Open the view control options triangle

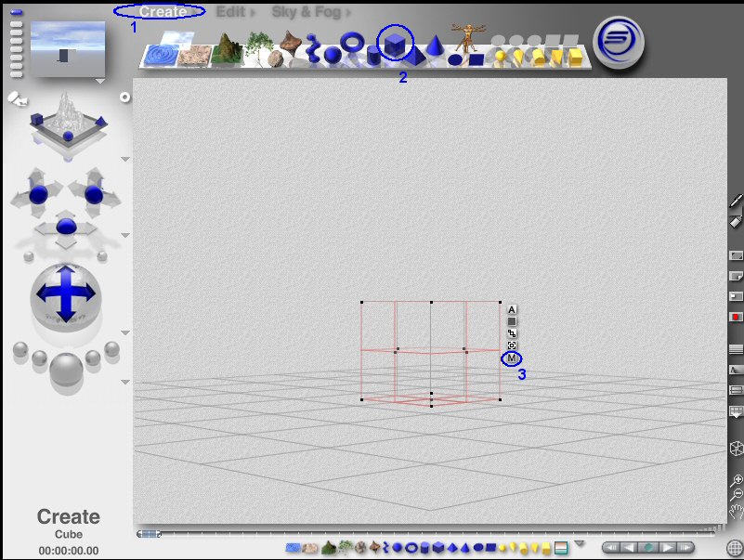125,159
